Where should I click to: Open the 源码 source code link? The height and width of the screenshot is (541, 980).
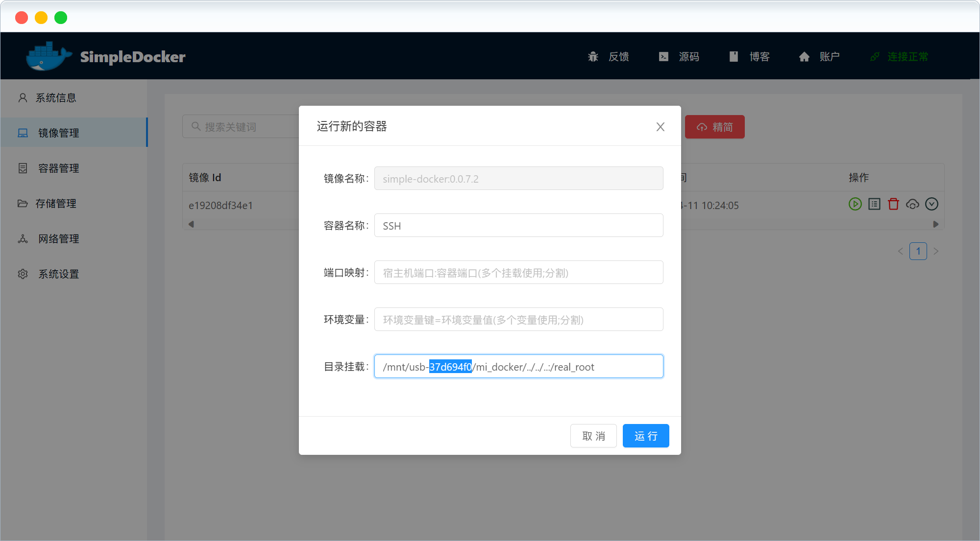coord(679,57)
